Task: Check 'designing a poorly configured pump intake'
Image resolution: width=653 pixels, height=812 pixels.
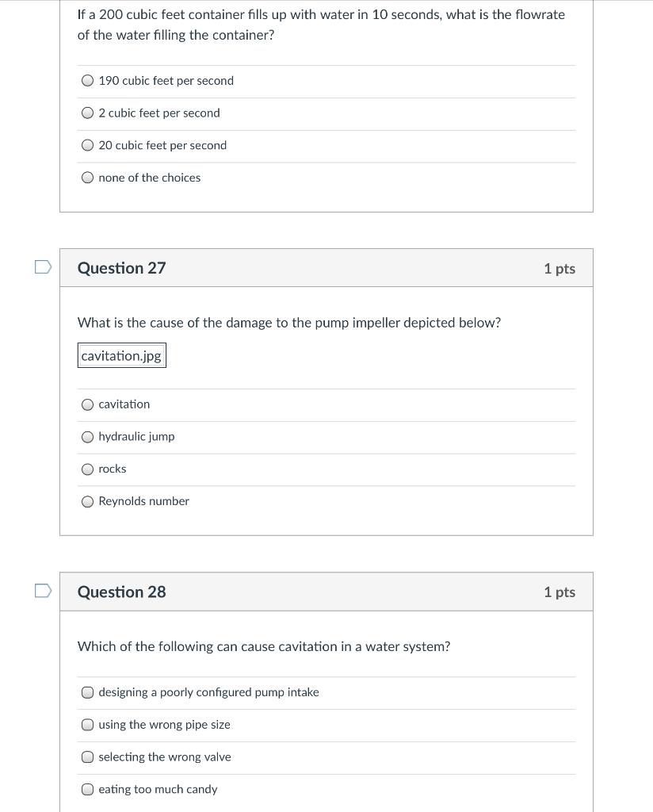Action: (88, 692)
